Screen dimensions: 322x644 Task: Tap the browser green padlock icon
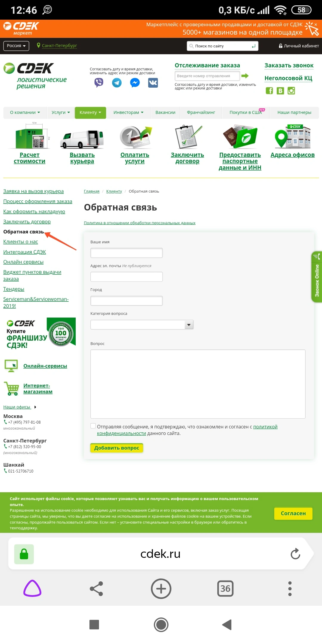(24, 554)
